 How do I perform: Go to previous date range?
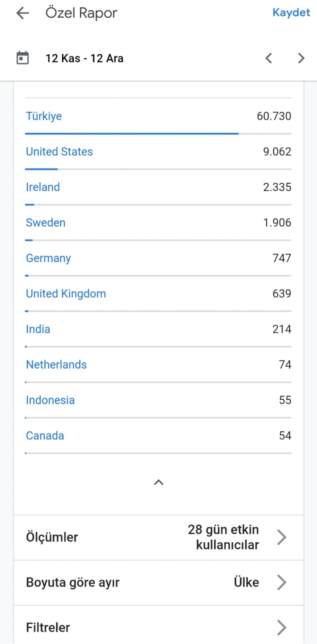coord(269,58)
